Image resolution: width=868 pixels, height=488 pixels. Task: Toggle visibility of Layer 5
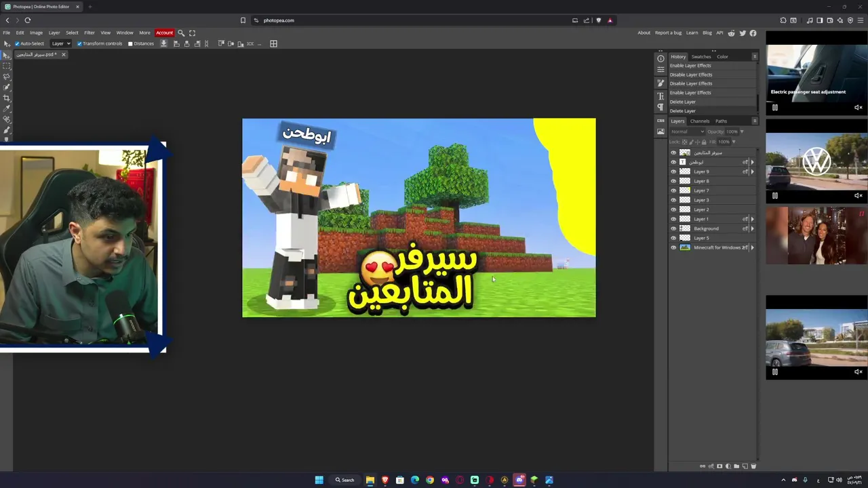(673, 238)
